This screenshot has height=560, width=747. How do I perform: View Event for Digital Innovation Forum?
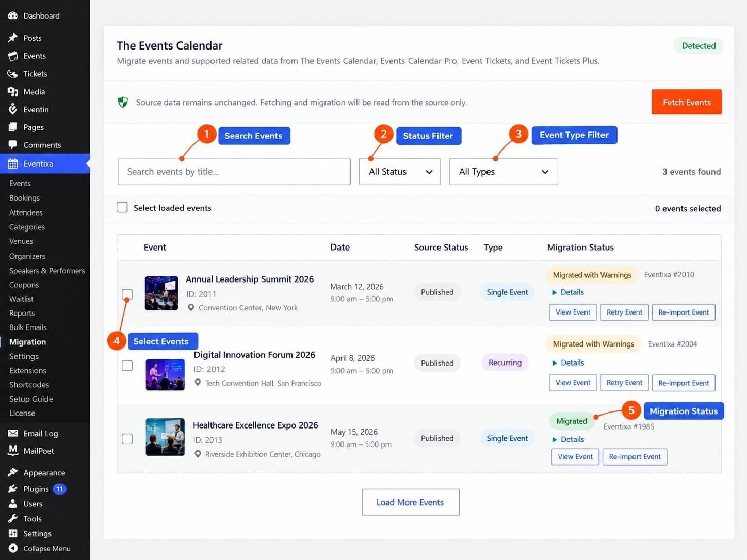pyautogui.click(x=573, y=383)
